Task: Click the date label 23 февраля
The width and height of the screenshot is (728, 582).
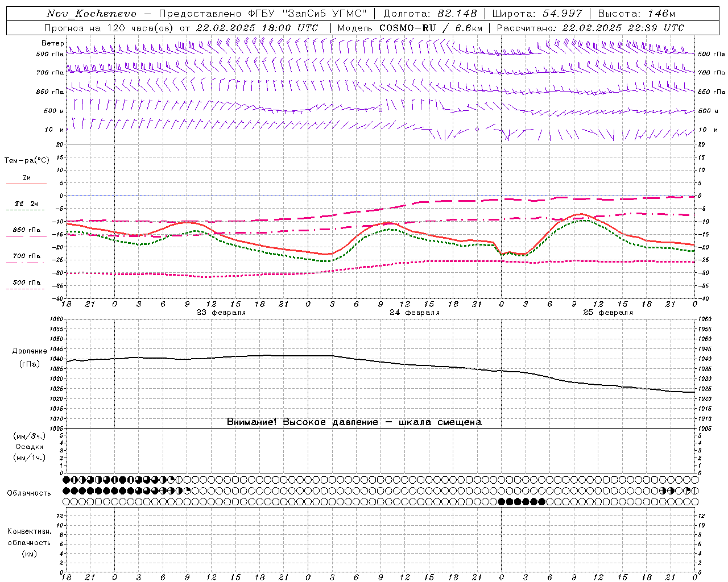Action: (221, 313)
